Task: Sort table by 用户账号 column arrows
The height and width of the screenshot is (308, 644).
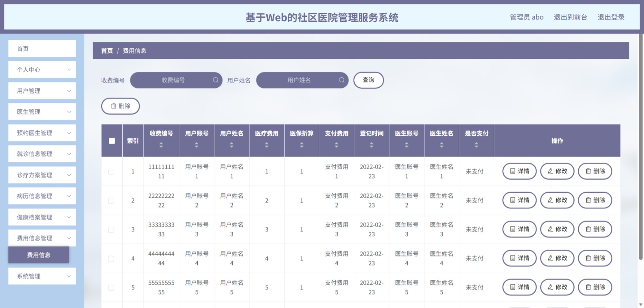Action: tap(197, 145)
